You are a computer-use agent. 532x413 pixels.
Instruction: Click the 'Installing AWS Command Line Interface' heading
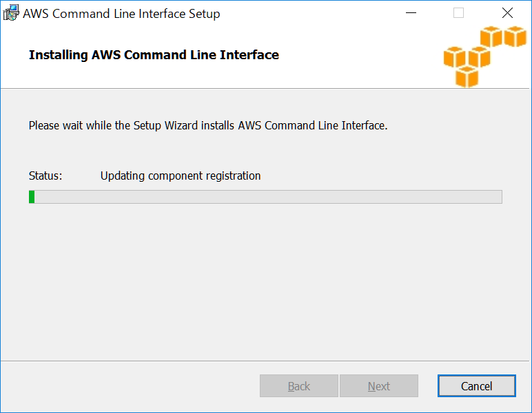coord(154,55)
